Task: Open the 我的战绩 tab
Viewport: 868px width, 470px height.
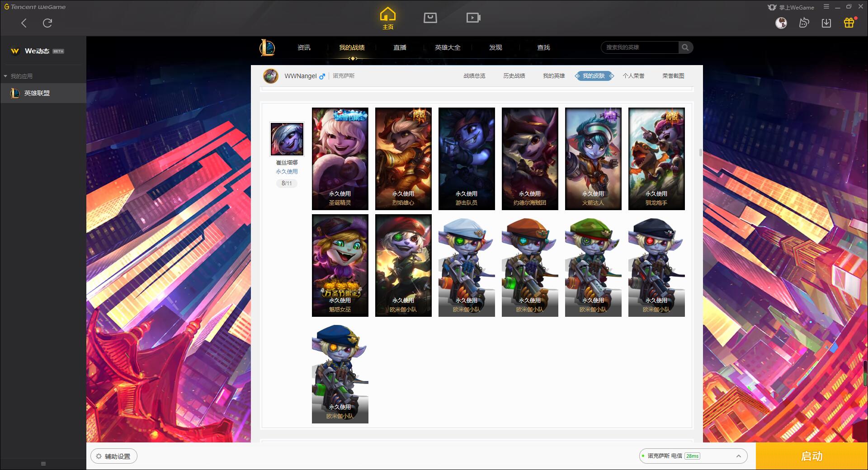Action: tap(352, 47)
